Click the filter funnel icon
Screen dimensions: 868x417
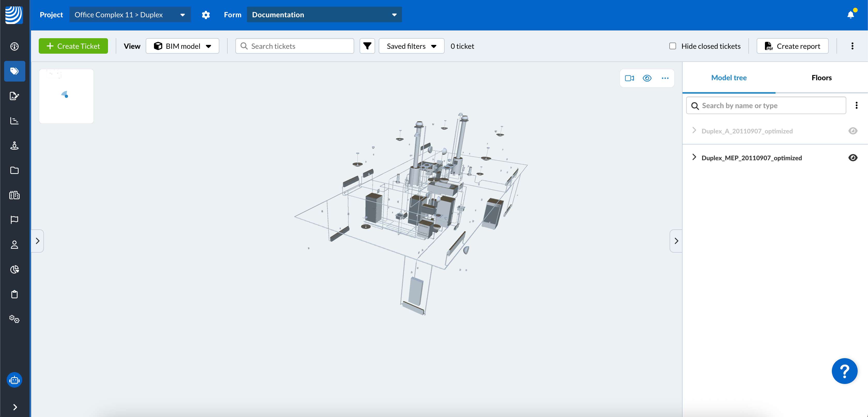[x=367, y=46]
